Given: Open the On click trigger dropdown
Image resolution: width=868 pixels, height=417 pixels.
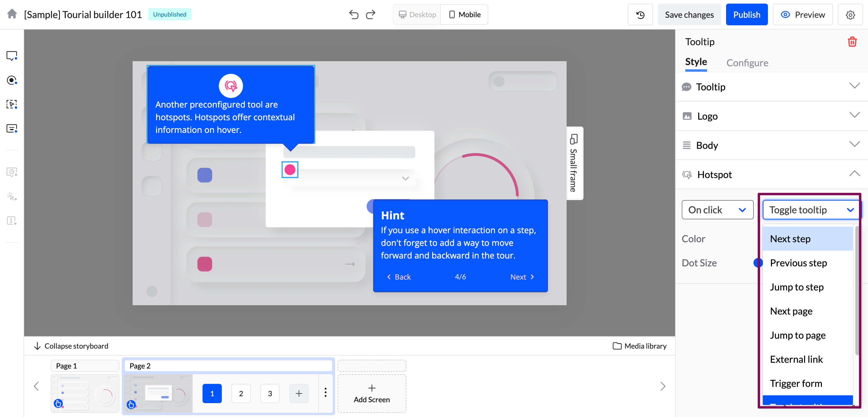Looking at the screenshot, I should pyautogui.click(x=717, y=210).
